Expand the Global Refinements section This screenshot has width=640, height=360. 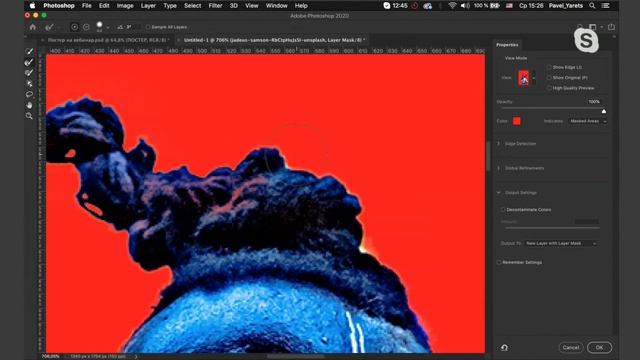point(498,168)
